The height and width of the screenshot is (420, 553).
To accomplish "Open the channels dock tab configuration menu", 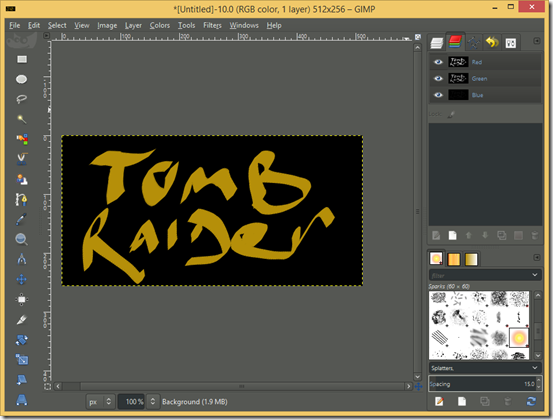I will tap(537, 41).
